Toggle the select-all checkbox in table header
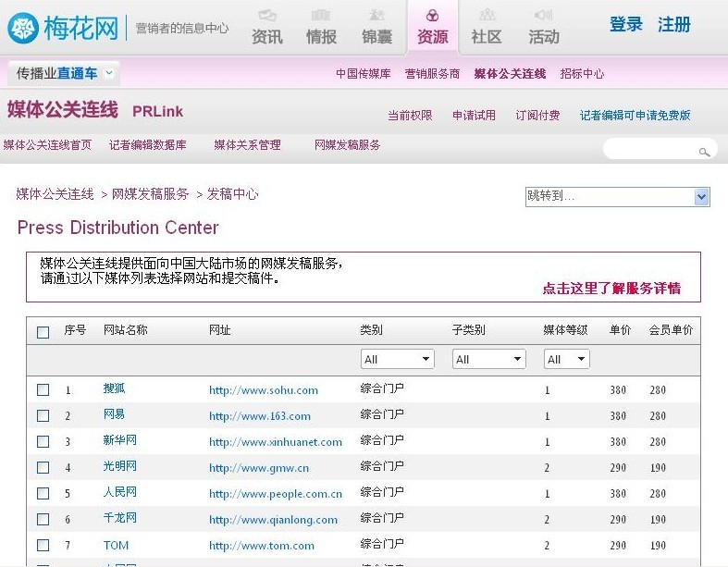Screen dimensions: 728x567 [43, 332]
